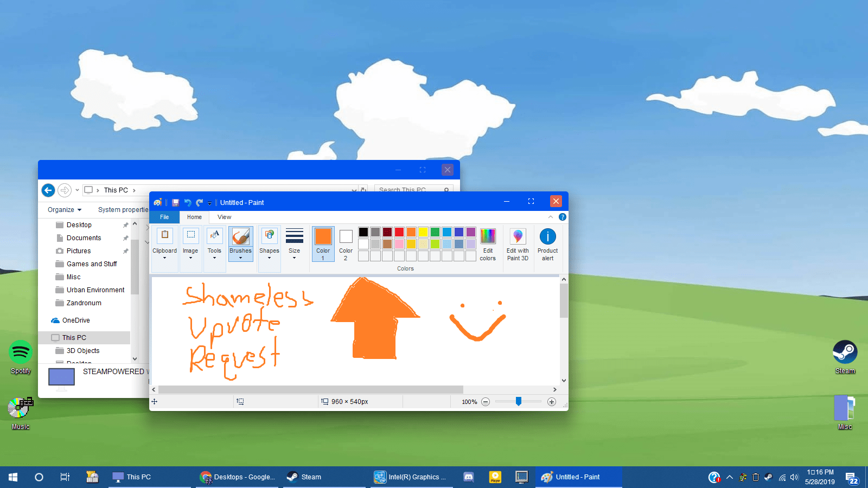Select OneDrive in the navigation pane
This screenshot has width=868, height=488.
71,320
